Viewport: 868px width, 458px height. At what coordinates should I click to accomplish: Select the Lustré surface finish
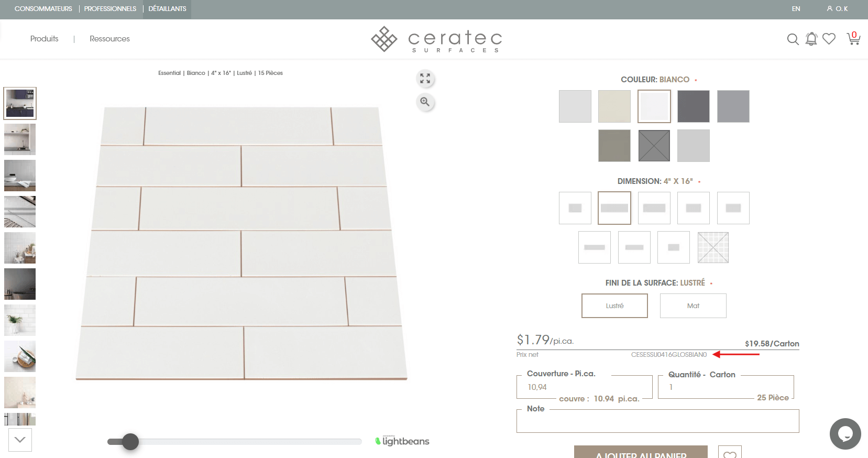click(614, 306)
